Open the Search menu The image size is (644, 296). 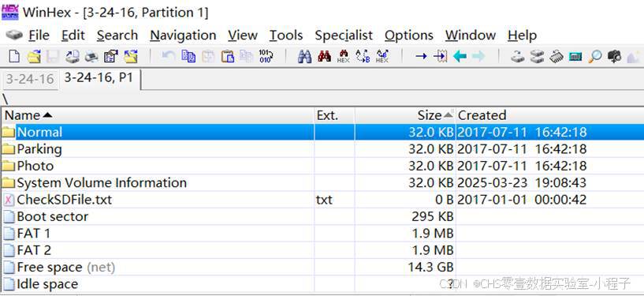117,36
